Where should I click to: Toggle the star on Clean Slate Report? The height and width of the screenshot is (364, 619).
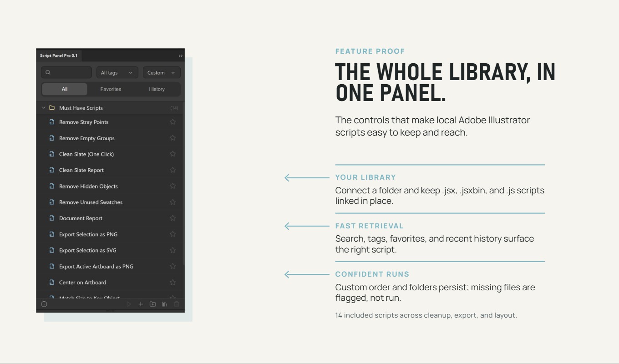click(x=173, y=170)
